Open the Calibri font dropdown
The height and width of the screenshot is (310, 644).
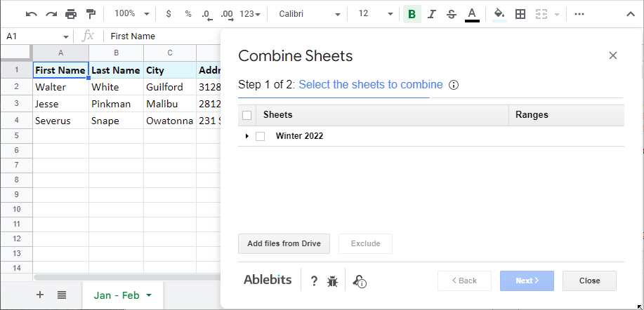(x=309, y=14)
